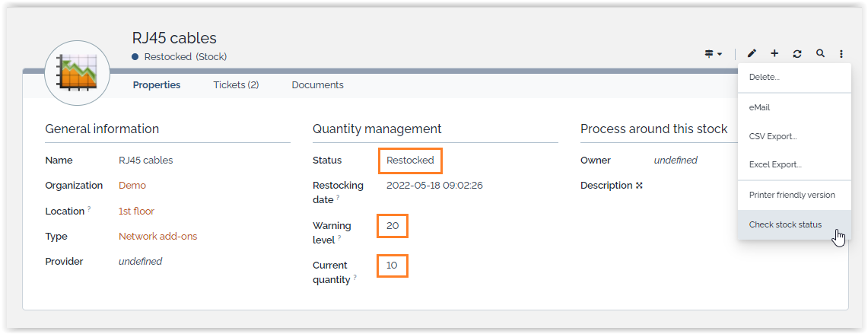
Task: Select the eMail menu entry
Action: point(760,108)
